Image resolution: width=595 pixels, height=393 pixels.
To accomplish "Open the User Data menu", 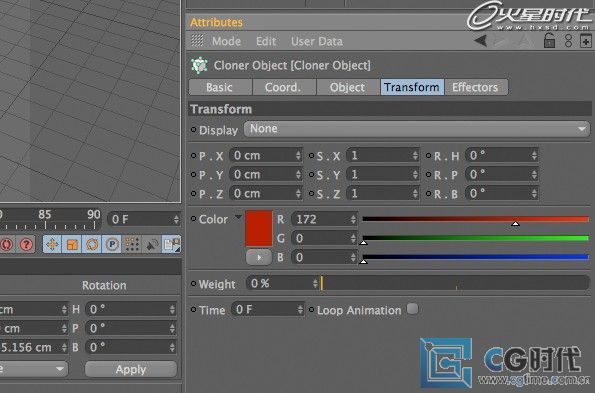I will tap(317, 41).
